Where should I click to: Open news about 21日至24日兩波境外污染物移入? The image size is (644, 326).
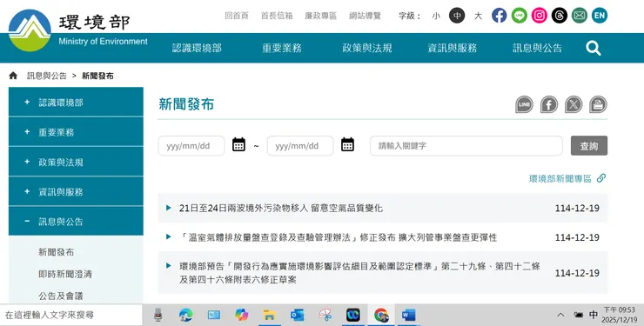[281, 208]
